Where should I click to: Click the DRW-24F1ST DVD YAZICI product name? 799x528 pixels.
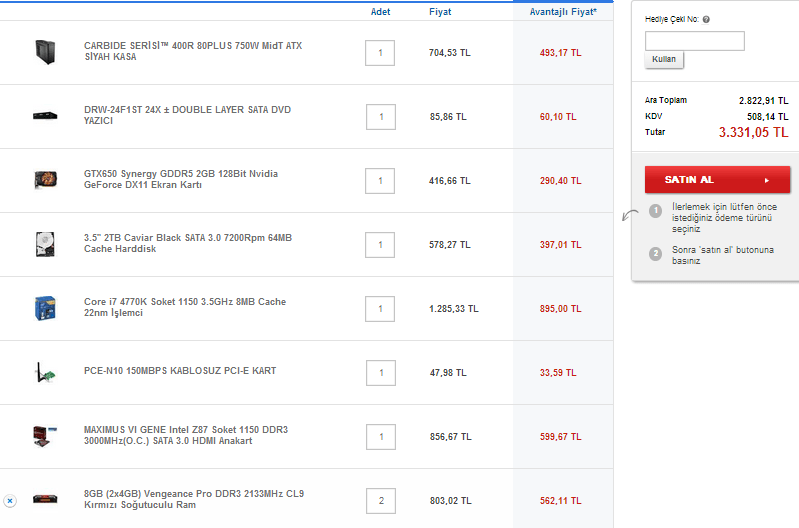188,115
